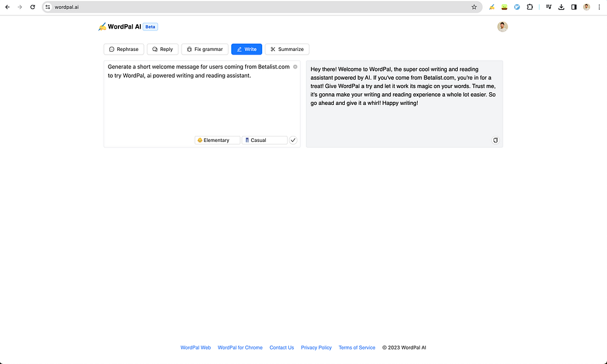Open the Reply tool
Image resolution: width=607 pixels, height=364 pixels.
pyautogui.click(x=162, y=49)
